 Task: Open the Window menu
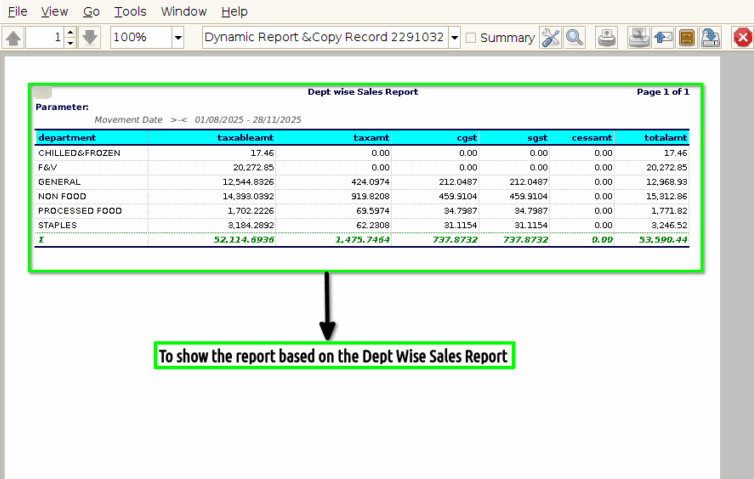click(x=184, y=12)
